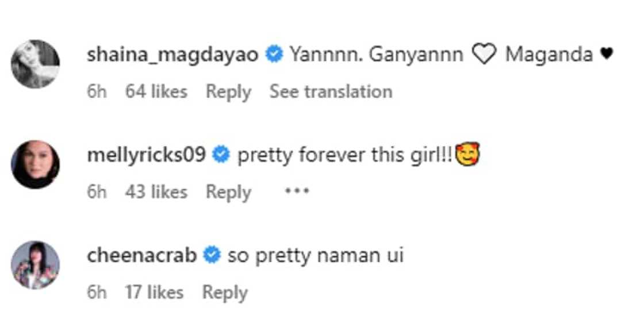Click See translation on shaina's comment
Image resolution: width=644 pixels, height=327 pixels.
click(331, 91)
